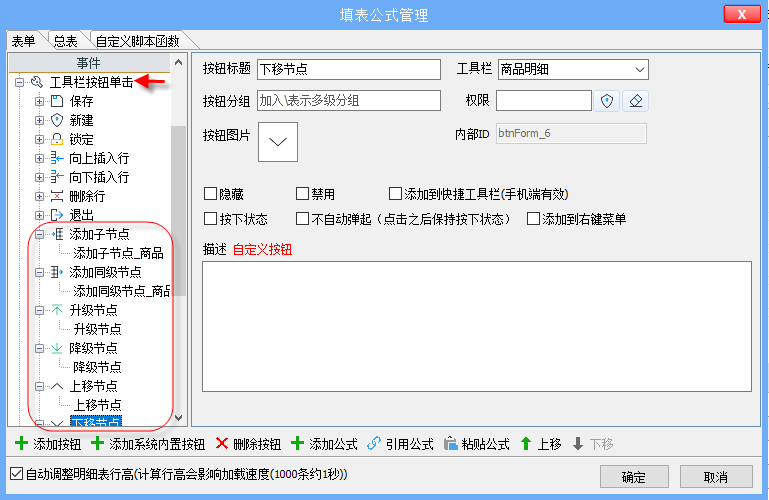The height and width of the screenshot is (500, 769).
Task: Click the 按钮标题 input field
Action: point(349,70)
